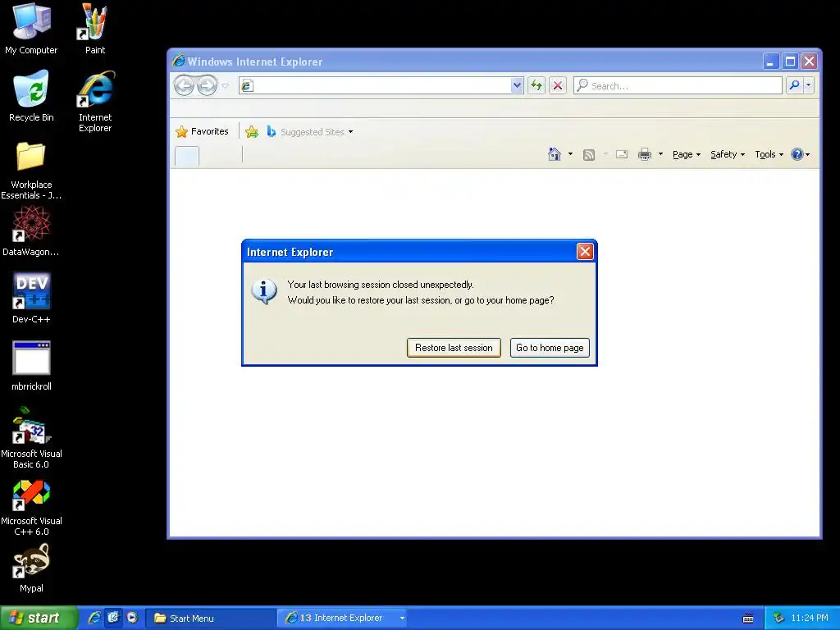
Task: Click the Print icon in command bar
Action: [x=645, y=154]
